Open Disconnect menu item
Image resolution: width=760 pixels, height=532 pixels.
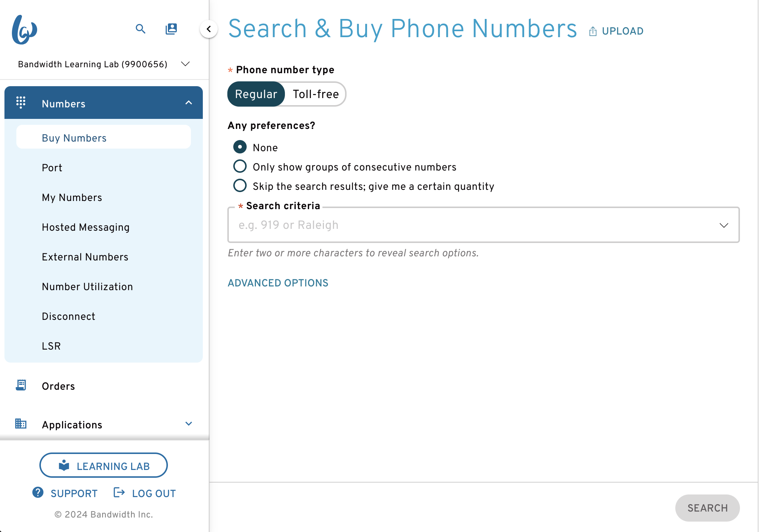104,317
